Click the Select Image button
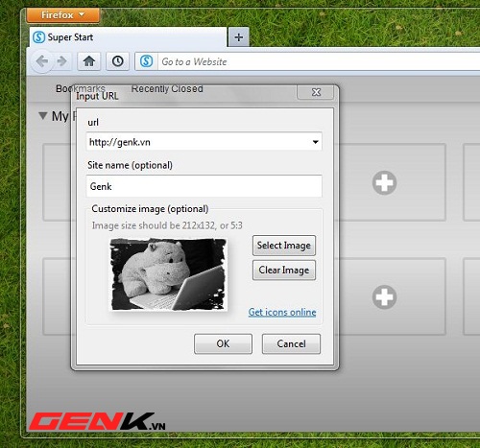 tap(284, 246)
